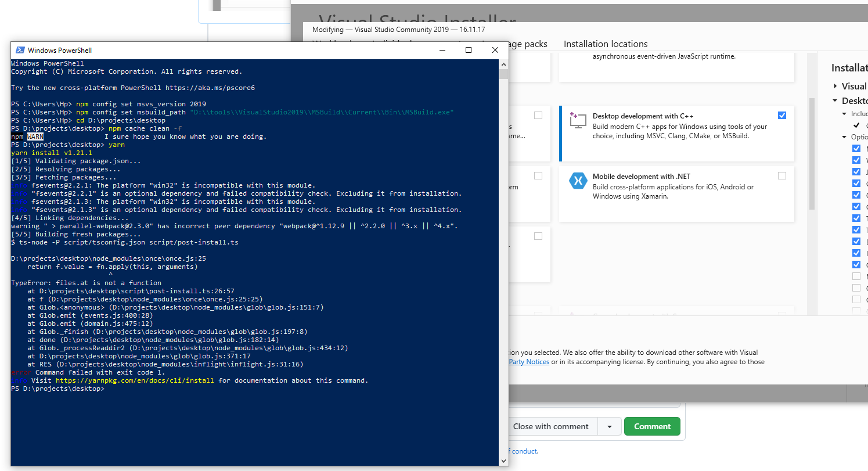
Task: Select the Desktop development with C++ card title
Action: 643,116
